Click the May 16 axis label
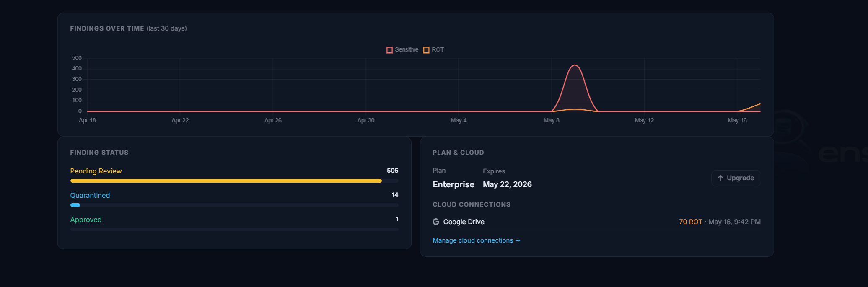868x287 pixels. [737, 120]
